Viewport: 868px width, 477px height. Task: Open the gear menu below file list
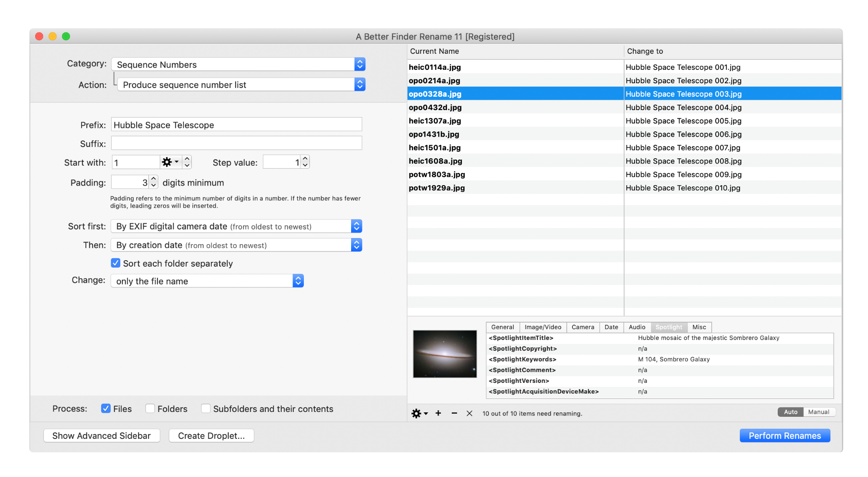(419, 413)
